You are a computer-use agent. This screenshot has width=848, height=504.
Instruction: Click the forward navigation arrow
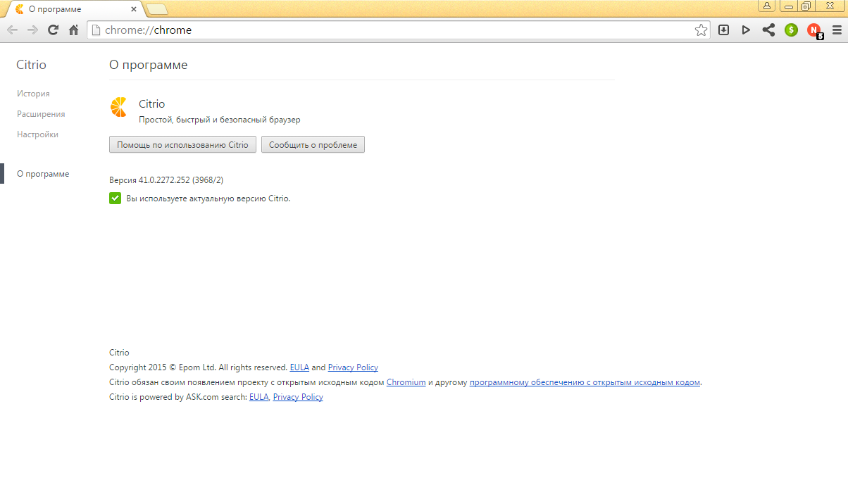tap(32, 30)
